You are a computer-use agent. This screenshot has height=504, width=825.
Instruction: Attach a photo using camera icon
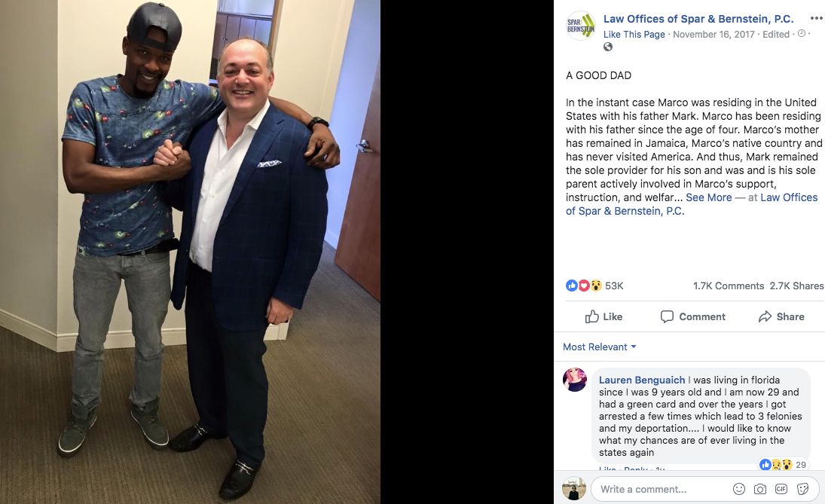coord(760,489)
